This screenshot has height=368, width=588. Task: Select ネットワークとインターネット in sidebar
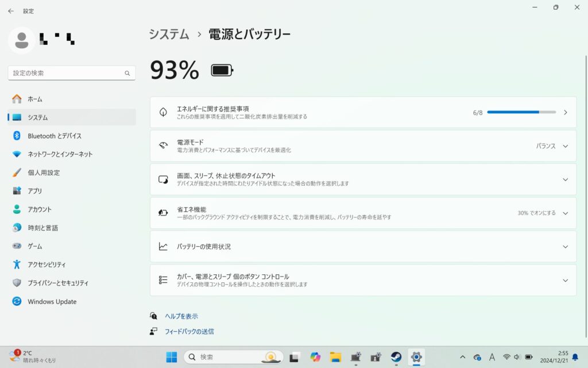click(x=60, y=154)
